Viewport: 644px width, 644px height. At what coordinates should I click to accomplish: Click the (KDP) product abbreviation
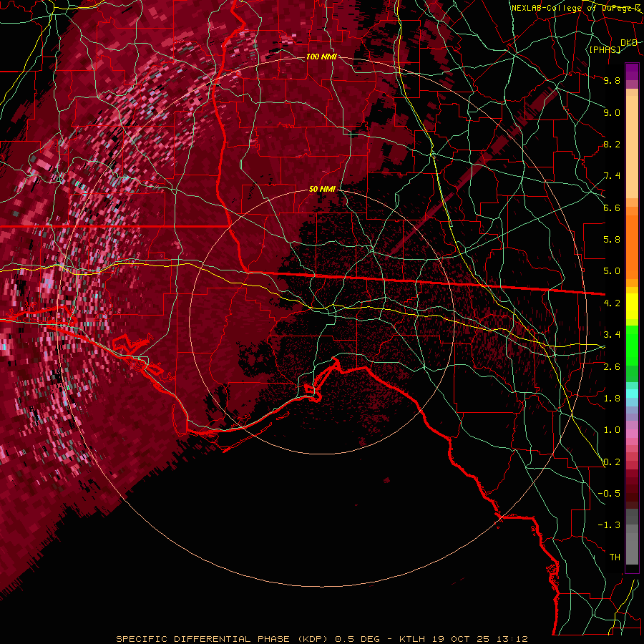[x=313, y=639]
